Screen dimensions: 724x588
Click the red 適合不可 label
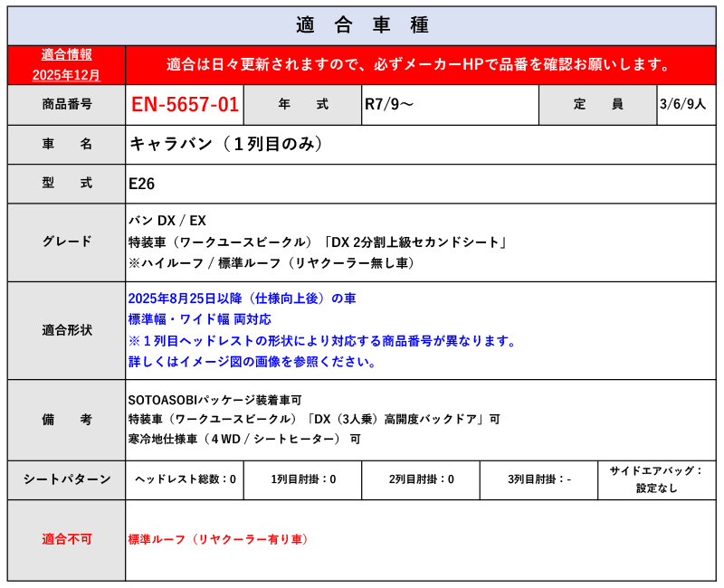point(66,539)
